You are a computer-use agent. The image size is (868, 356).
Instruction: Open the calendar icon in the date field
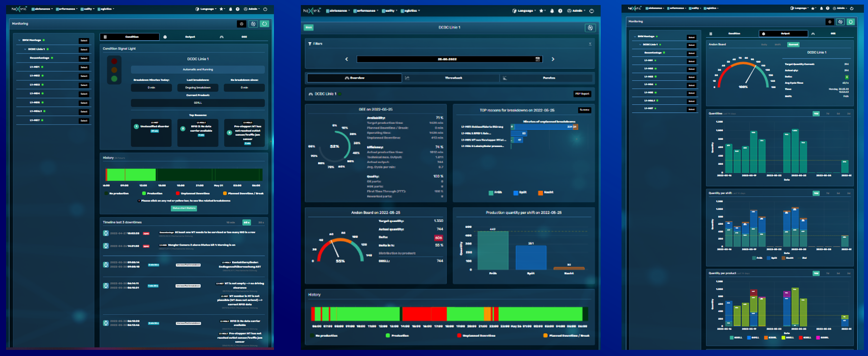(538, 59)
